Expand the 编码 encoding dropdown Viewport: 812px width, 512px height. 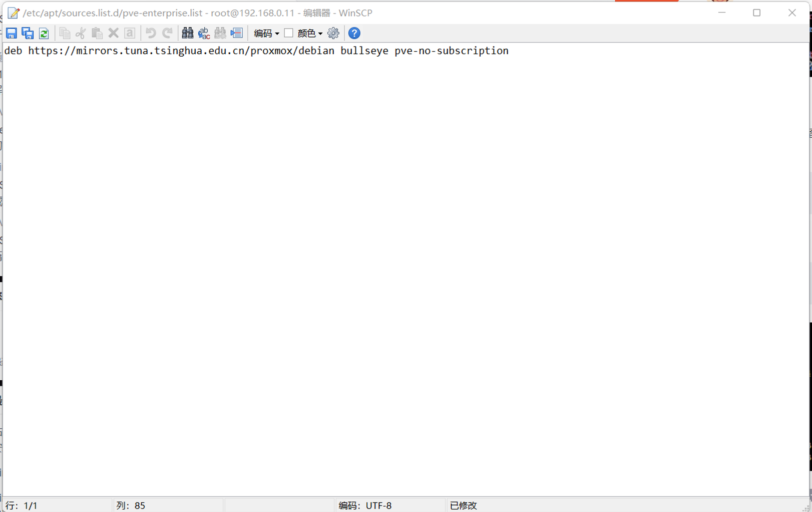click(x=266, y=33)
